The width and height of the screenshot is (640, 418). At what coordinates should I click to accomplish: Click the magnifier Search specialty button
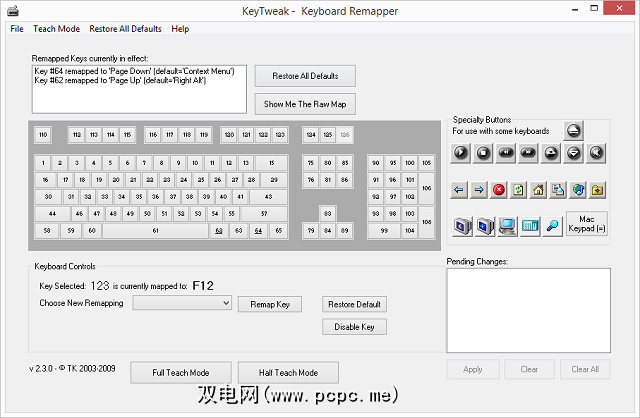(x=552, y=225)
